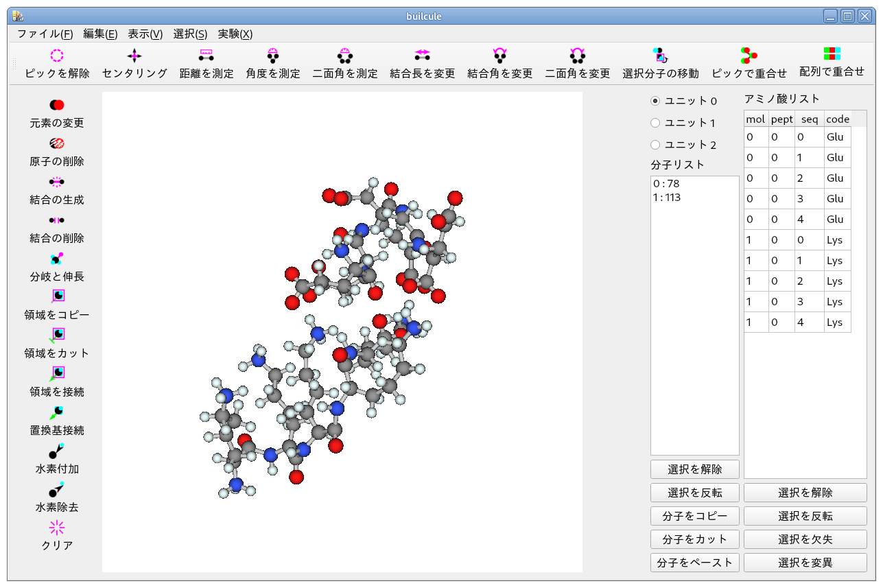Click the クリア clear icon
The image size is (883, 588).
click(57, 528)
